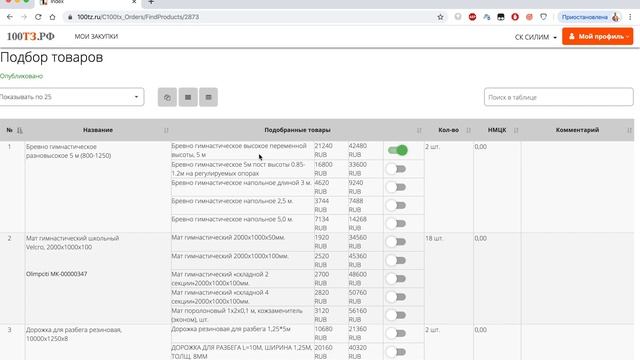The width and height of the screenshot is (640, 360).
Task: Open the black square extension icon
Action: coord(501,17)
